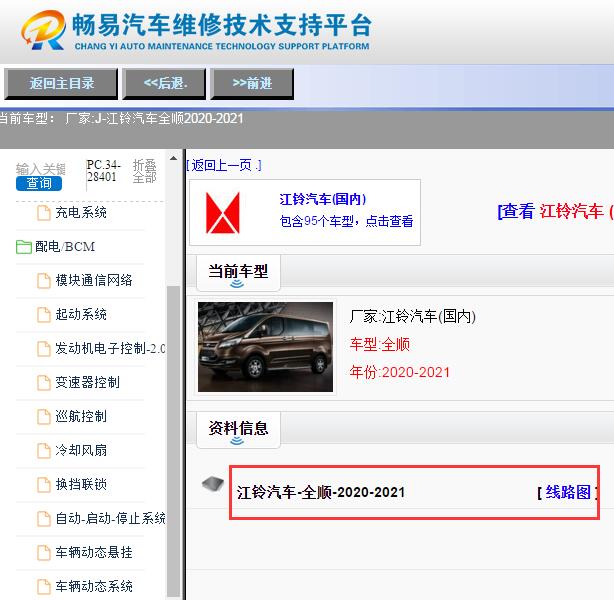Click the 返回主目录 button
This screenshot has width=614, height=600.
coord(61,83)
